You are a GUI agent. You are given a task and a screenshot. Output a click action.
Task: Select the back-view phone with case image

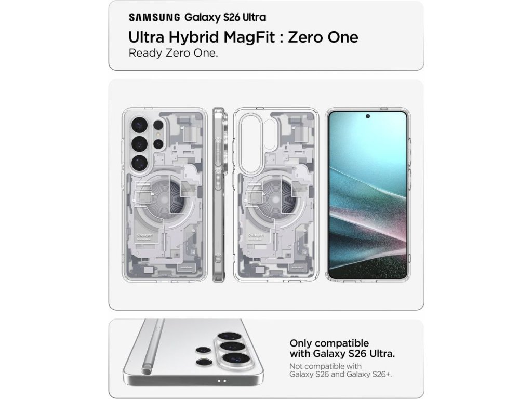tap(165, 195)
